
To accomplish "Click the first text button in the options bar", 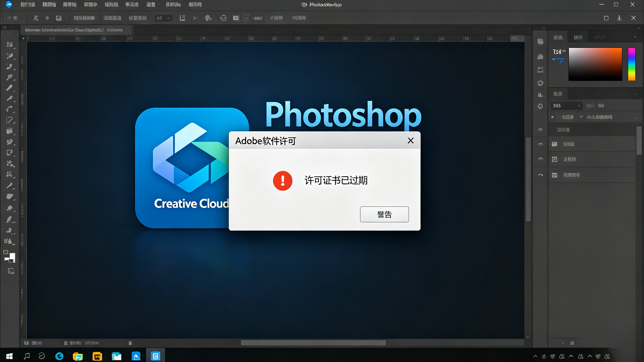I will (84, 18).
